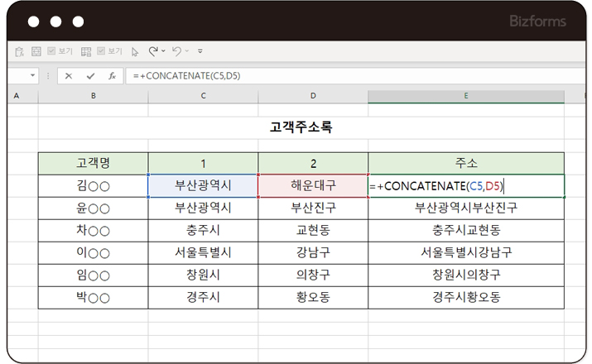This screenshot has width=592, height=364.
Task: Select the pointer cursor tool
Action: pos(135,51)
